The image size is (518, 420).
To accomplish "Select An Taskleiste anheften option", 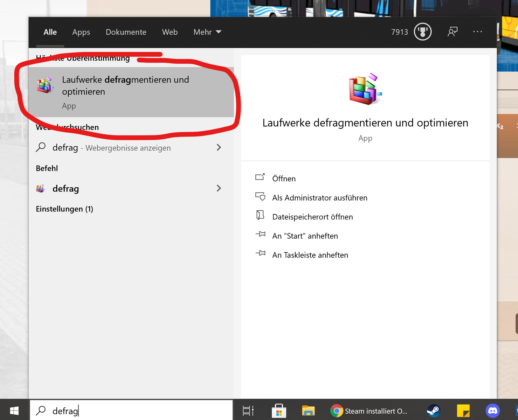I will coord(310,255).
